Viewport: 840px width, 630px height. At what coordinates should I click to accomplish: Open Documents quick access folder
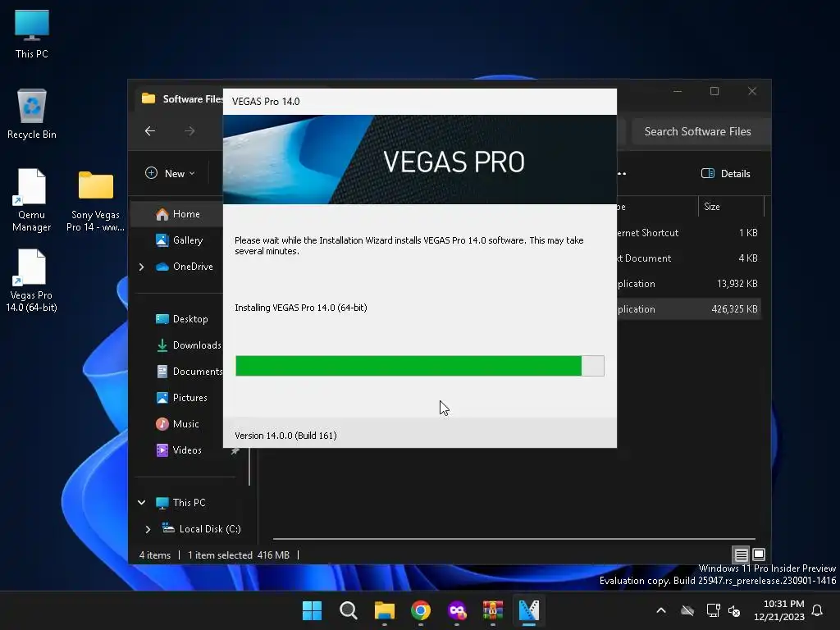[189, 372]
